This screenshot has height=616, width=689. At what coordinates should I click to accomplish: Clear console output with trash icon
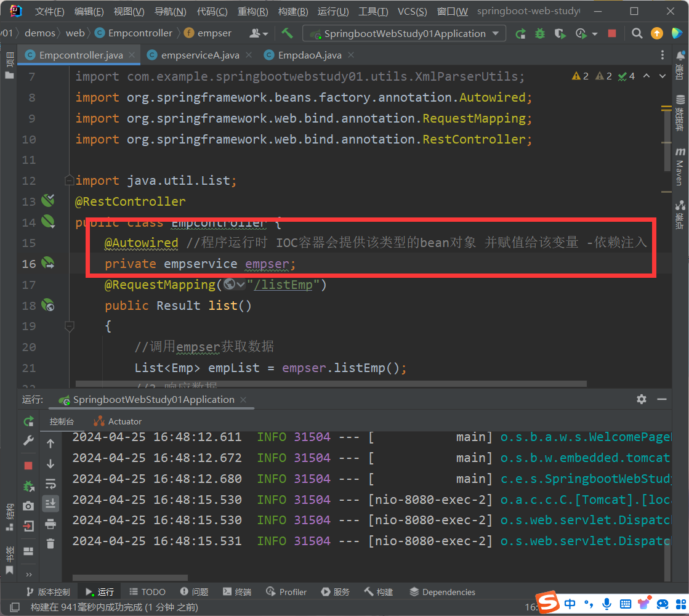coord(50,543)
